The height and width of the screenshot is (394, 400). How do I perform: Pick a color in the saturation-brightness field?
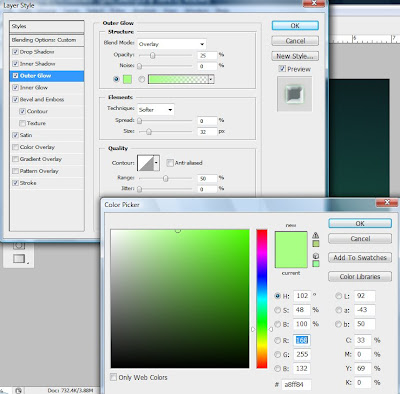tap(180, 299)
